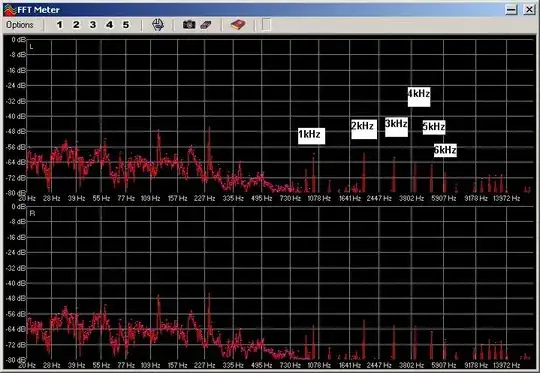
Task: Click the R channel label
Action: coord(32,214)
